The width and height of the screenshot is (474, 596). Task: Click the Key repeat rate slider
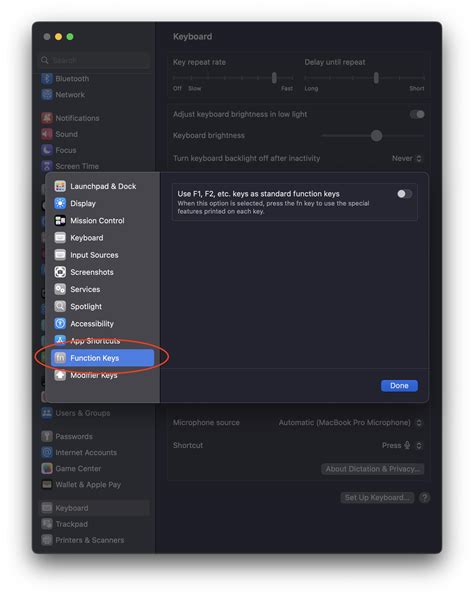click(x=233, y=78)
